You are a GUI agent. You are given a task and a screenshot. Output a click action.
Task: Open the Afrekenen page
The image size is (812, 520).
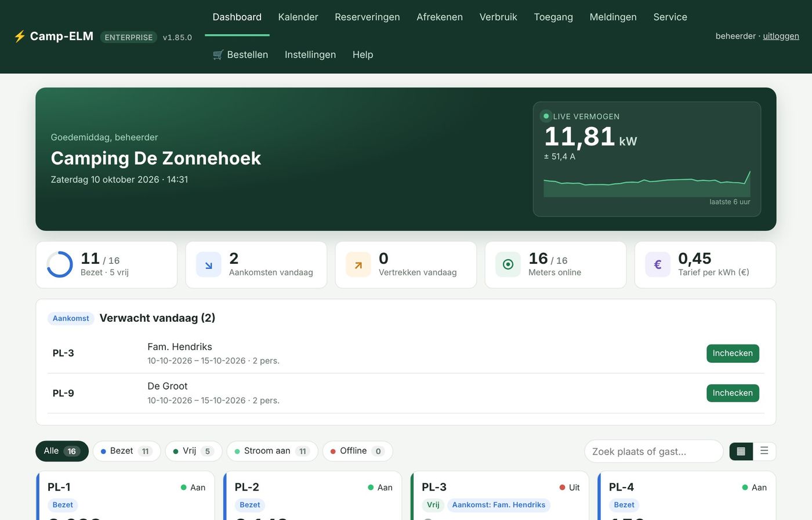coord(440,17)
